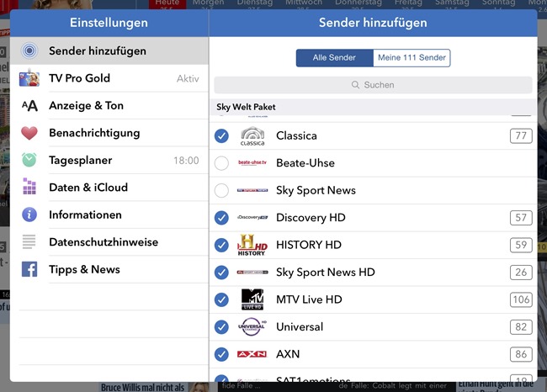Click channel number 106 for MTV Live HD
The height and width of the screenshot is (392, 547).
[521, 299]
